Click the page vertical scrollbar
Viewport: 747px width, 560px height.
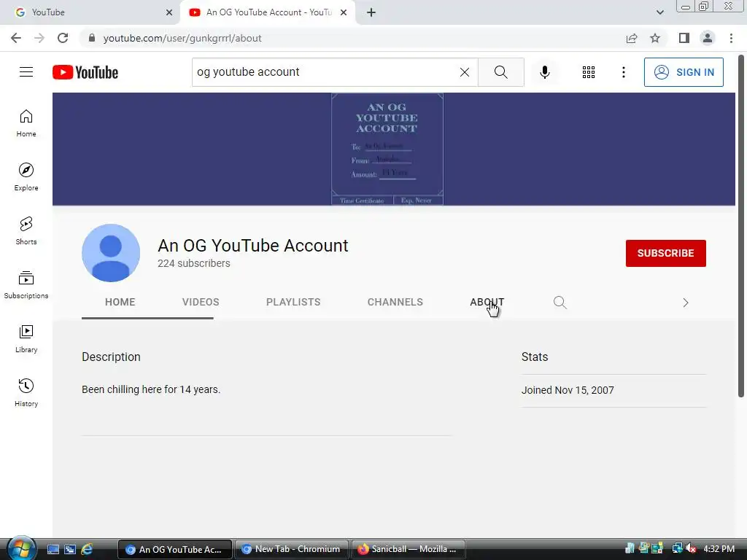coord(741,226)
